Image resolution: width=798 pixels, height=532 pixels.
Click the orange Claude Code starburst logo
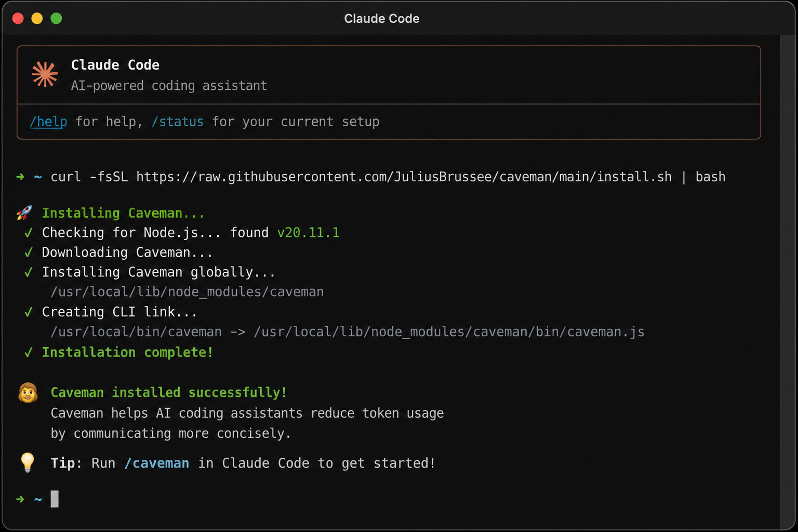tap(45, 74)
